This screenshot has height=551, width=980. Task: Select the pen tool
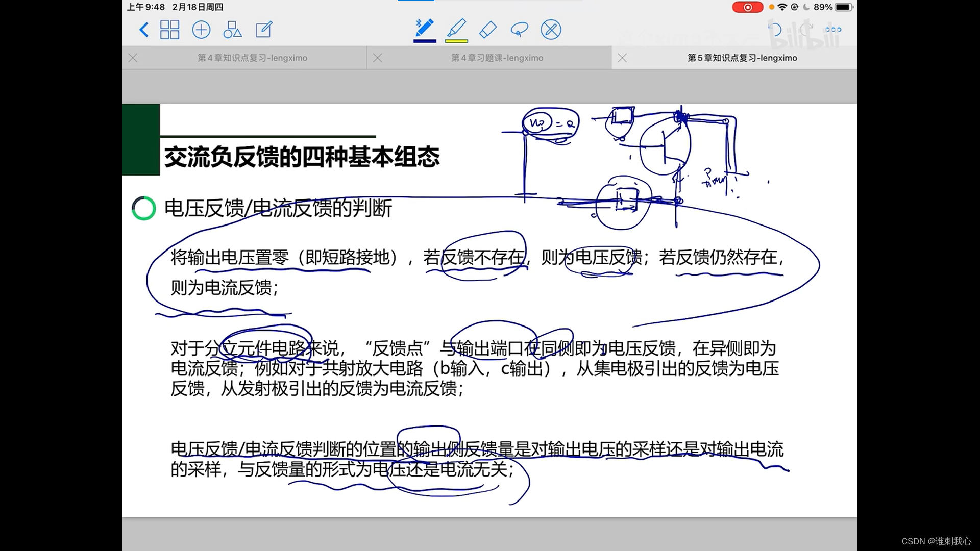425,28
